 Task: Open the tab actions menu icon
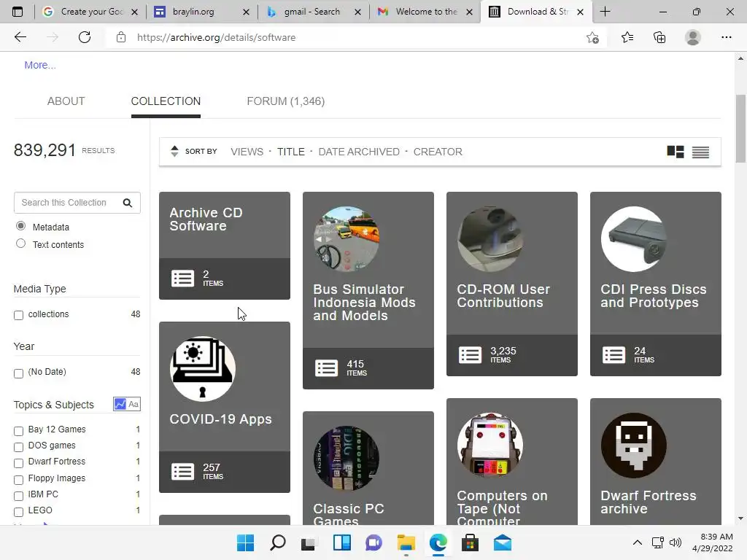pos(18,12)
